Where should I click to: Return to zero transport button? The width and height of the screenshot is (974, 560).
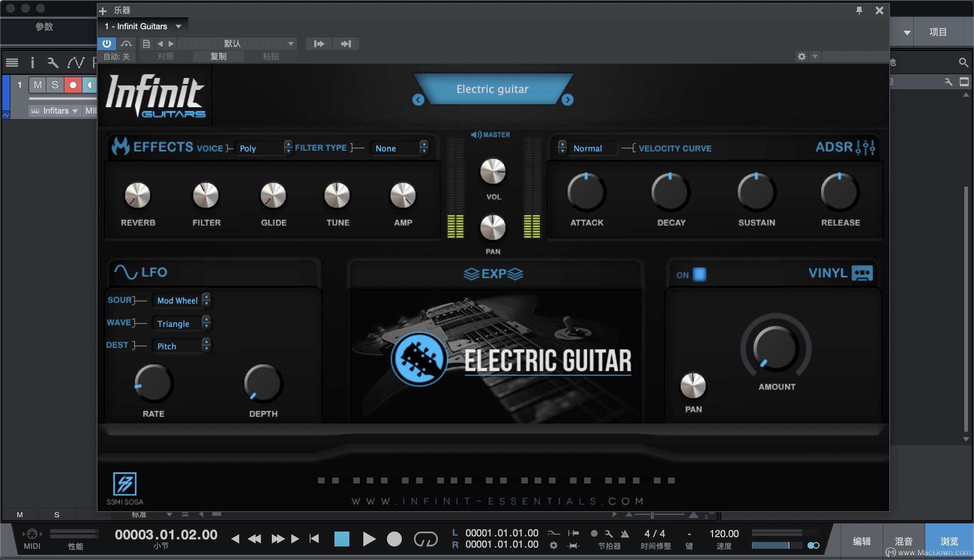(x=314, y=539)
